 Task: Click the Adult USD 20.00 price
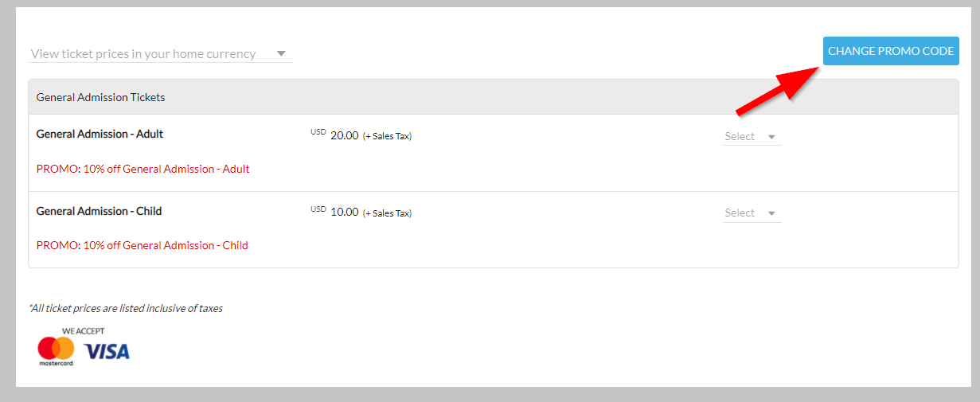coord(334,135)
